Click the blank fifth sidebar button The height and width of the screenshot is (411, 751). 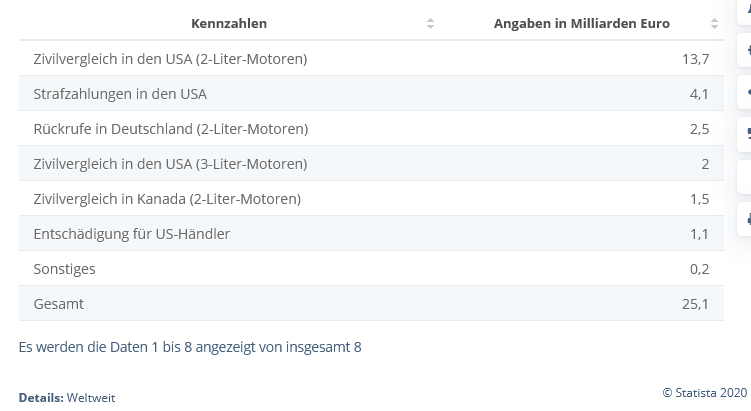744,177
